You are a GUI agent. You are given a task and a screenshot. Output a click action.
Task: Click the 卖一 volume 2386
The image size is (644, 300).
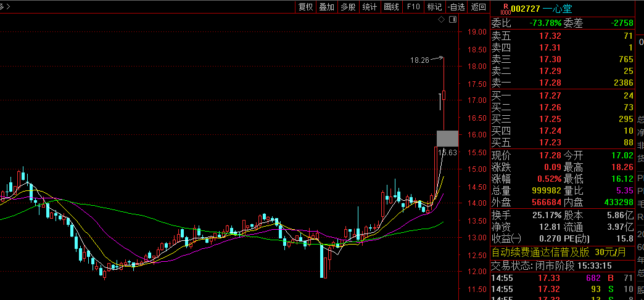623,83
